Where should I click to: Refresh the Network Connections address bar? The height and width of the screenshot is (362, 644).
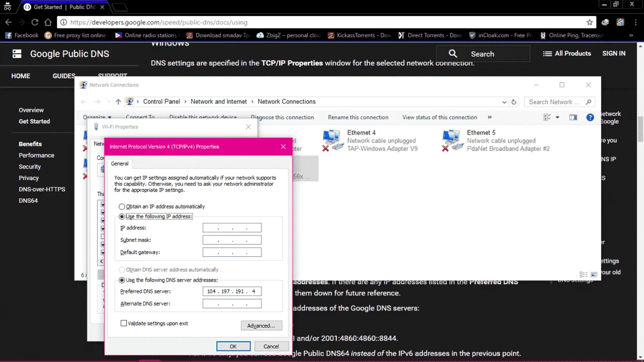tap(514, 102)
